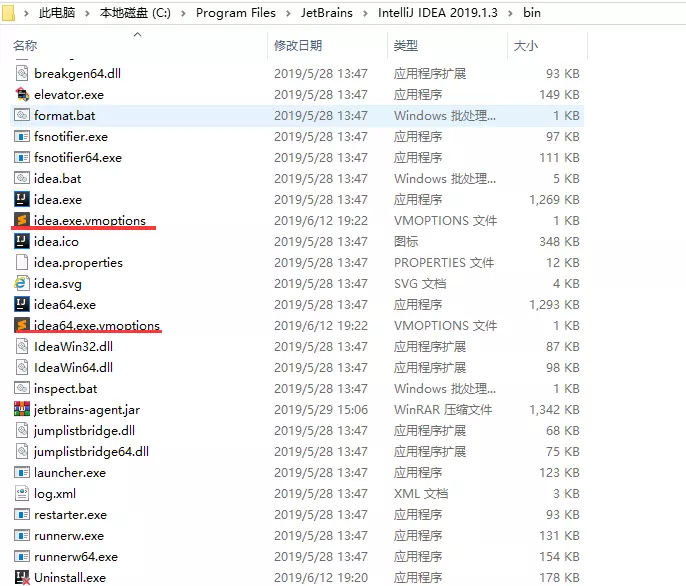Image resolution: width=686 pixels, height=586 pixels.
Task: Click the IdeaWin64.dll file icon
Action: click(22, 367)
